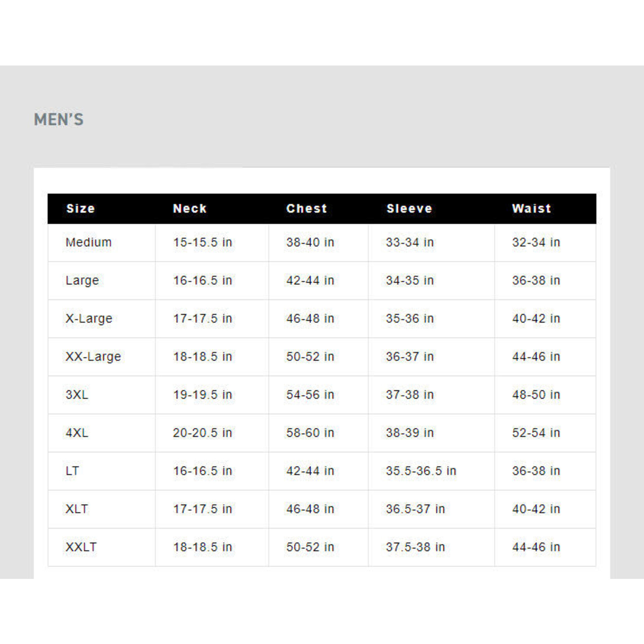This screenshot has width=644, height=644.
Task: Click the 20-20.5 in neck cell
Action: pos(202,433)
